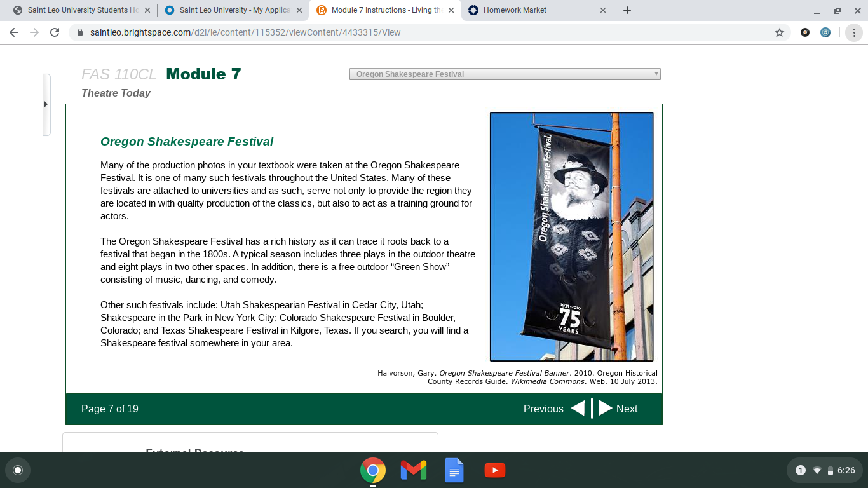Open the notification count badge
868x488 pixels.
click(801, 470)
